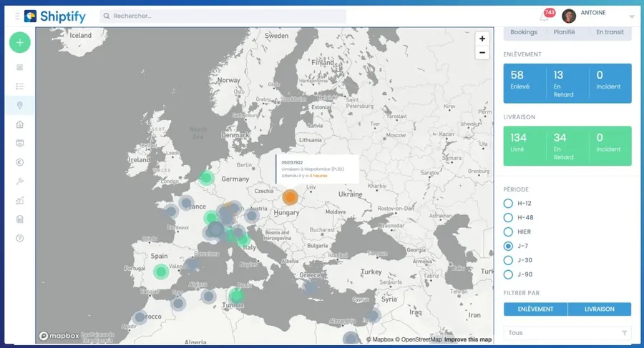Open the home sidebar icon
The height and width of the screenshot is (348, 644).
(20, 124)
